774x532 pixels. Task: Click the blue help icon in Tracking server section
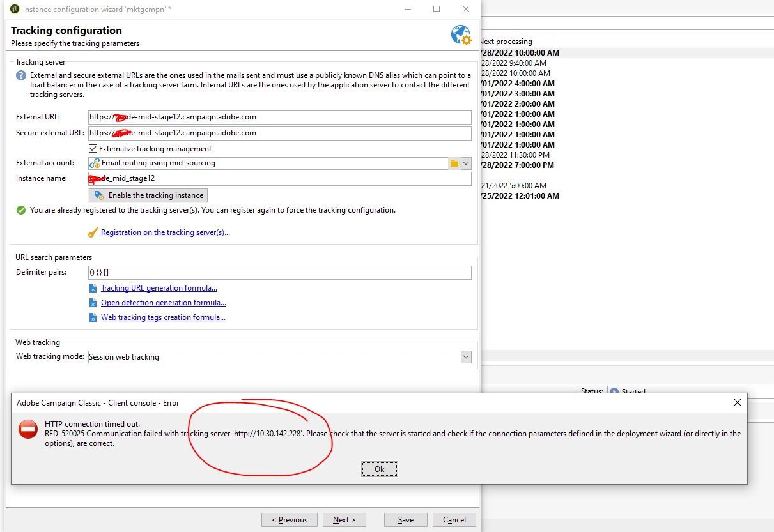point(20,75)
